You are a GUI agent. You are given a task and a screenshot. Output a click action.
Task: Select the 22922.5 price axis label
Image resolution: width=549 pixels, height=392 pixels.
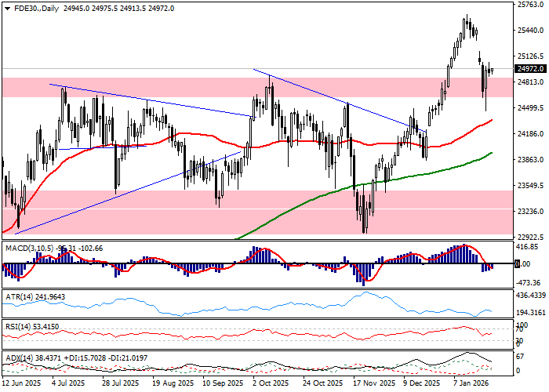pos(530,237)
